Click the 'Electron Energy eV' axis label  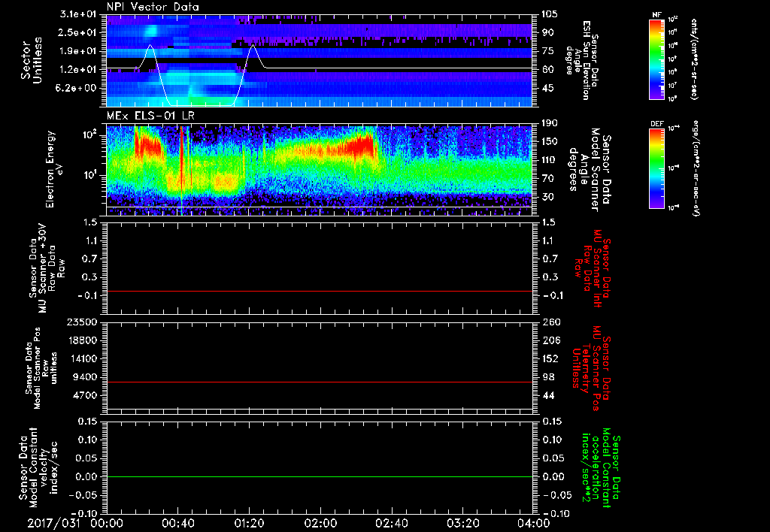[x=54, y=169]
